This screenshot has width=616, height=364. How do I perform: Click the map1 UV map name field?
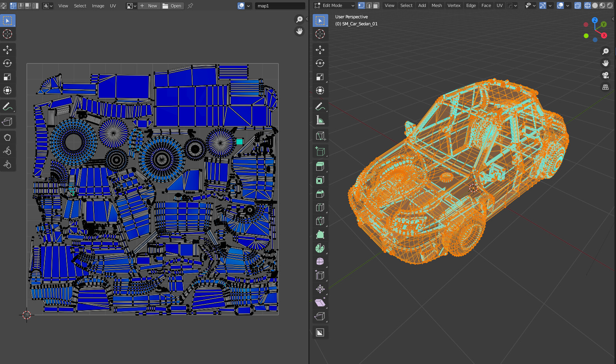[280, 6]
